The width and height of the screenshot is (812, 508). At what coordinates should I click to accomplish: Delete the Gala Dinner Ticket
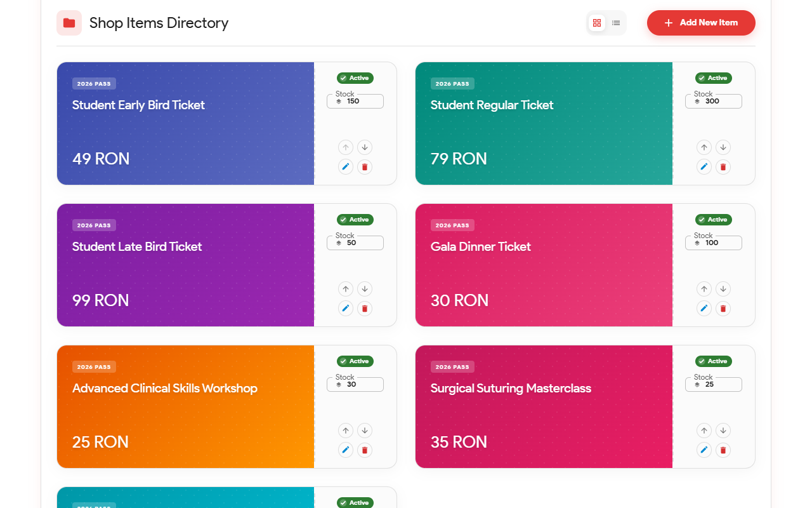click(723, 309)
